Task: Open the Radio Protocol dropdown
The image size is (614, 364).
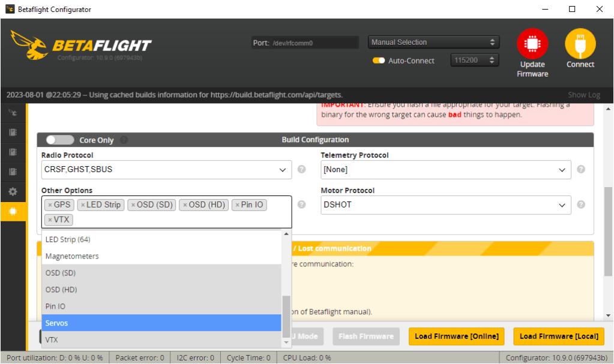Action: (x=166, y=170)
